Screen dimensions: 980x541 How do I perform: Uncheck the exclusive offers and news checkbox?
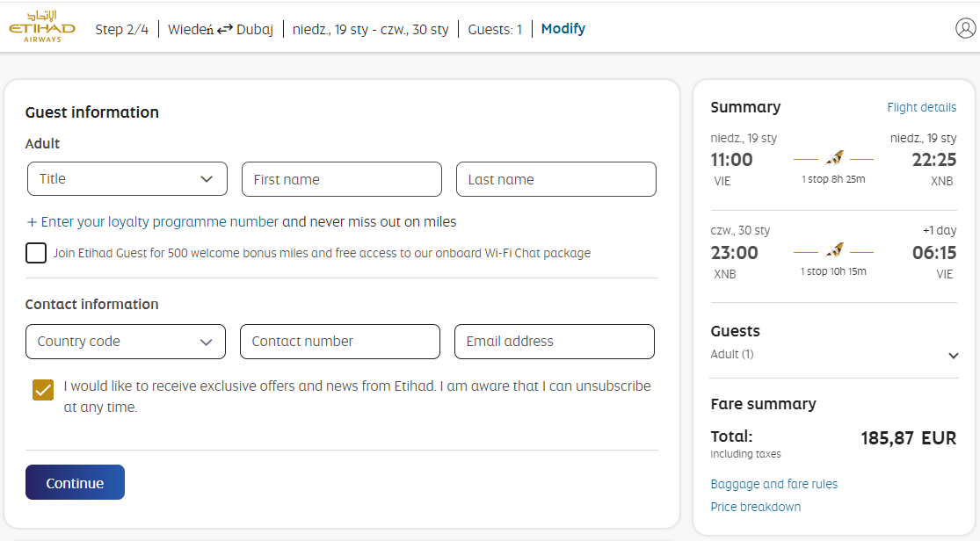point(43,390)
